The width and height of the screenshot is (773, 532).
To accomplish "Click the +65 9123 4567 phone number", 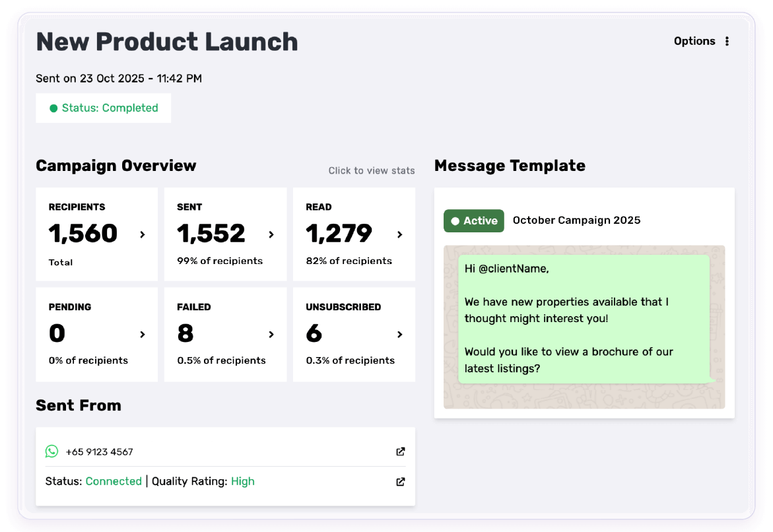I will pyautogui.click(x=99, y=452).
